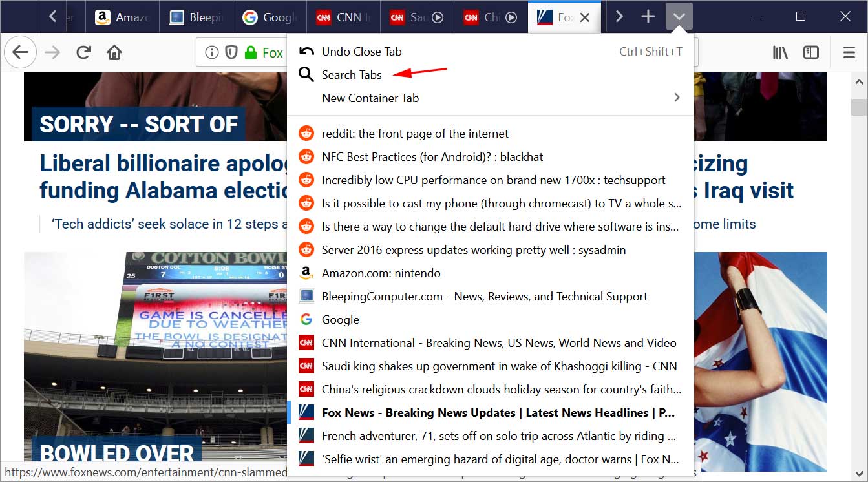Click the Search Tabs magnifier icon
The height and width of the screenshot is (482, 868).
click(306, 75)
